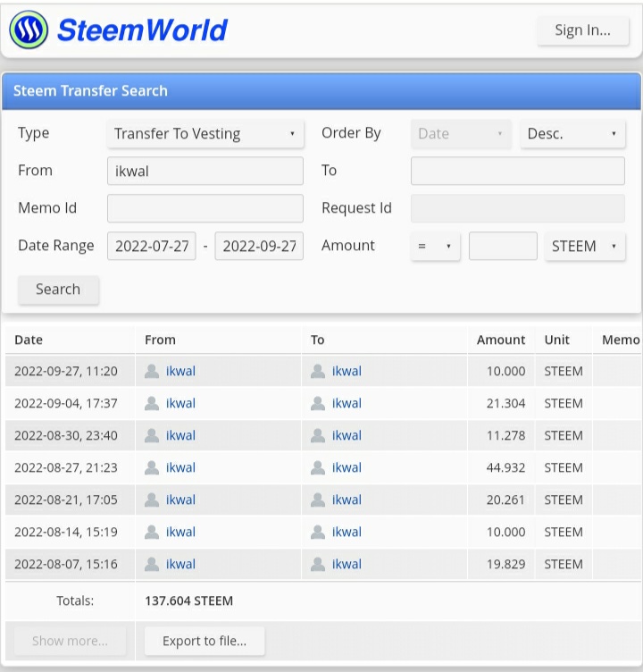Screen dimensions: 643x672
Task: Click the From user avatar in 2022-09-27 row
Action: (x=152, y=371)
